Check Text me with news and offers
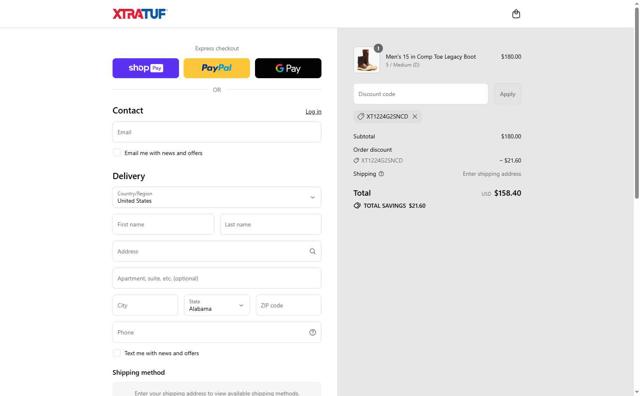The image size is (640, 396). 117,353
